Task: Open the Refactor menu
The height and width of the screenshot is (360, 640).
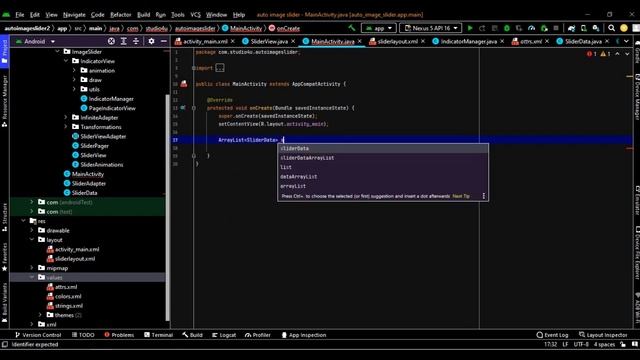Action: [x=120, y=15]
